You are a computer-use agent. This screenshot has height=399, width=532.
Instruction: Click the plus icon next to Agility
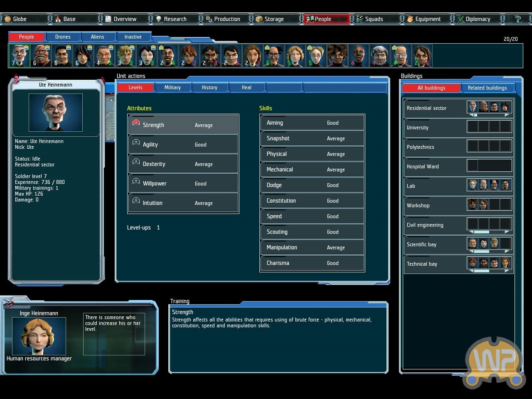(x=136, y=143)
